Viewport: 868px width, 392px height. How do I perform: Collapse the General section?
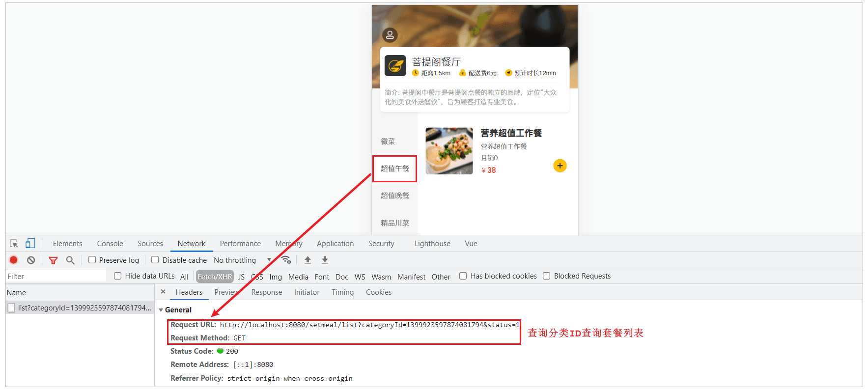(161, 310)
